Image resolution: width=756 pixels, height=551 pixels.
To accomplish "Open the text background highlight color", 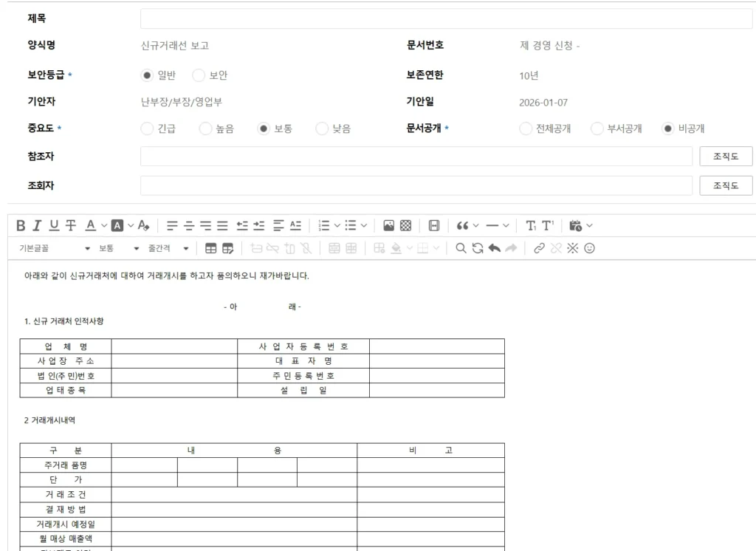I will click(117, 225).
